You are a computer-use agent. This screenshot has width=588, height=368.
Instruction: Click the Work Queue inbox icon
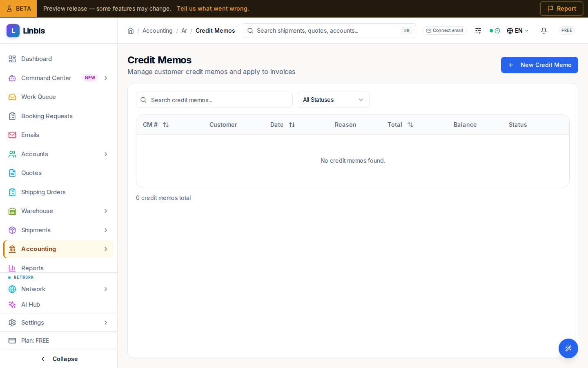(12, 97)
